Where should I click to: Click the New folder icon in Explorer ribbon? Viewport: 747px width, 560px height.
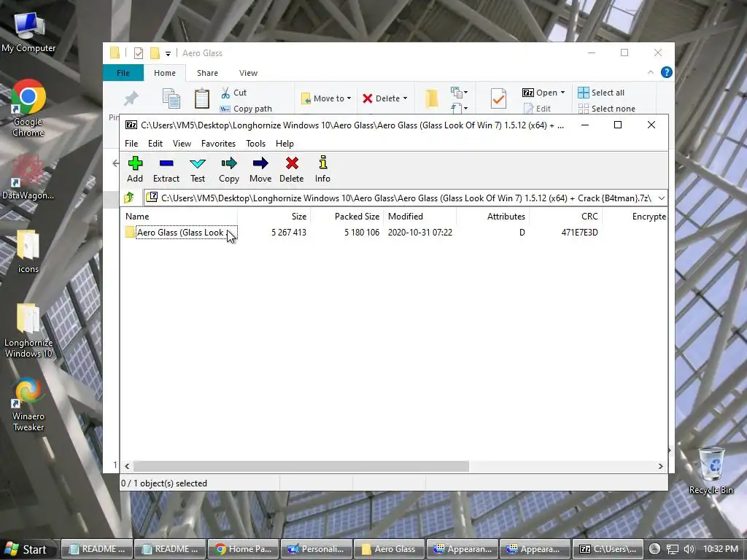(432, 98)
